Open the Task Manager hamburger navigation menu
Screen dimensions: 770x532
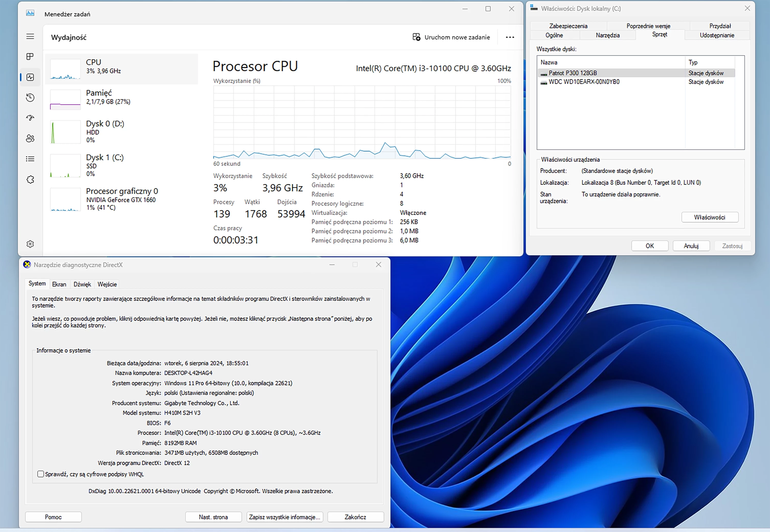coord(30,36)
